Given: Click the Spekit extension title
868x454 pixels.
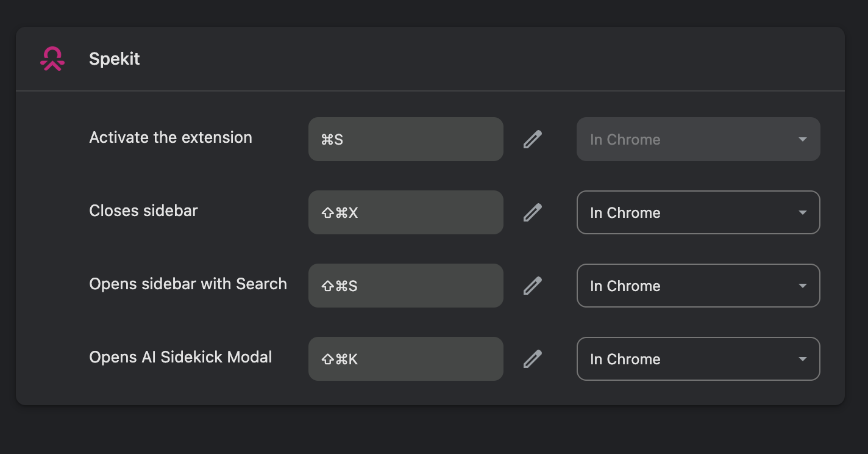Looking at the screenshot, I should [x=115, y=59].
